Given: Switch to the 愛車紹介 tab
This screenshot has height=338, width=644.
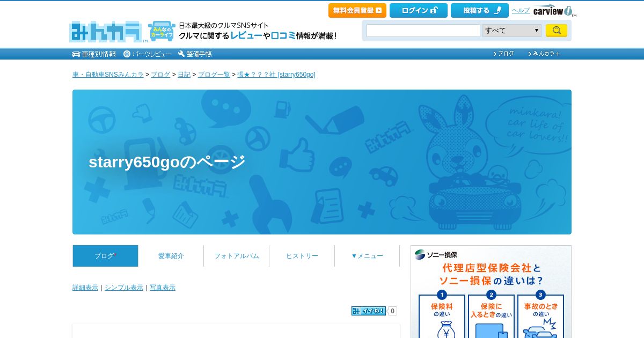Looking at the screenshot, I should tap(171, 256).
